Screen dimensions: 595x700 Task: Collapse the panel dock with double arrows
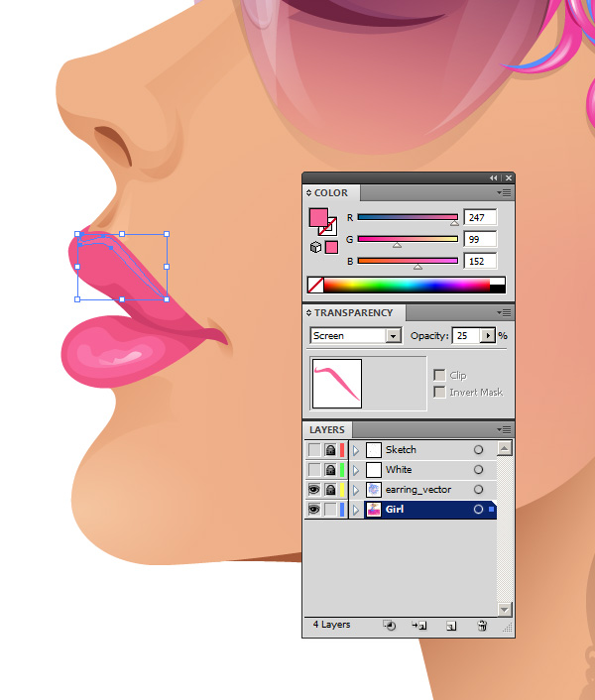[x=494, y=177]
